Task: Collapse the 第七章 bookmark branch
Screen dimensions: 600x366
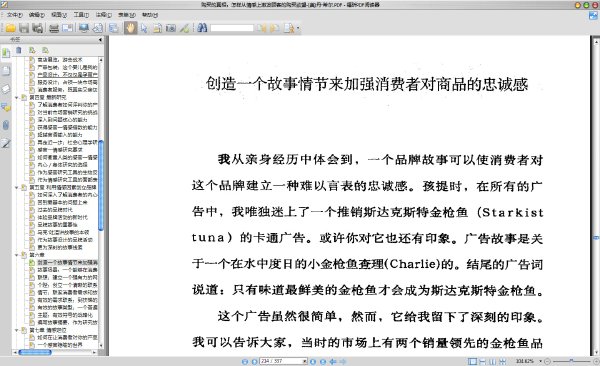Action: (x=17, y=330)
